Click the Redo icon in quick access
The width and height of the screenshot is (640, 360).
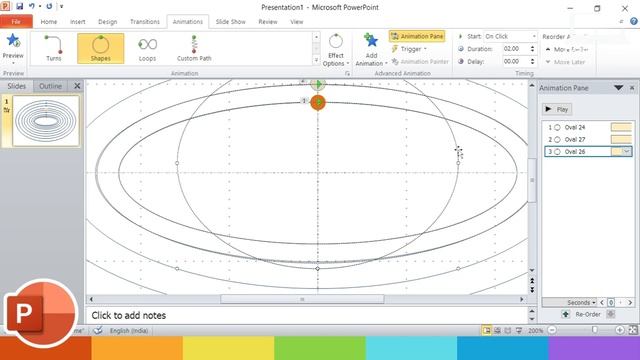pyautogui.click(x=49, y=7)
